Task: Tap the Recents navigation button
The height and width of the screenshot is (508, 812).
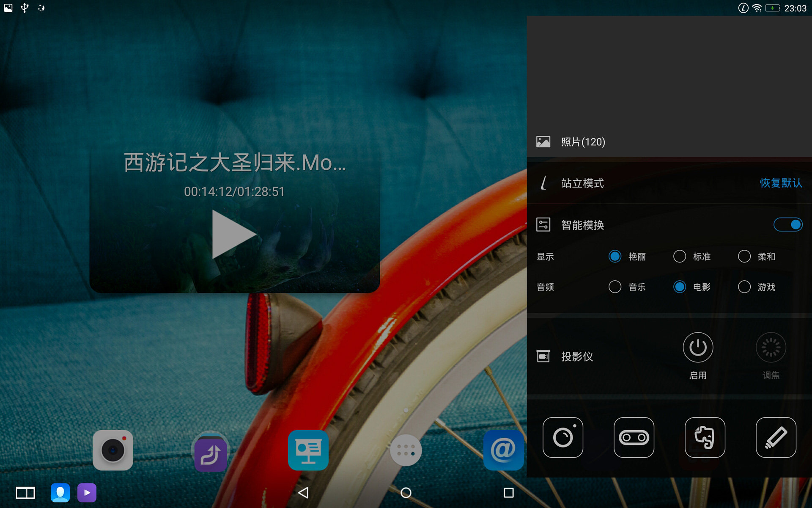Action: (x=508, y=493)
